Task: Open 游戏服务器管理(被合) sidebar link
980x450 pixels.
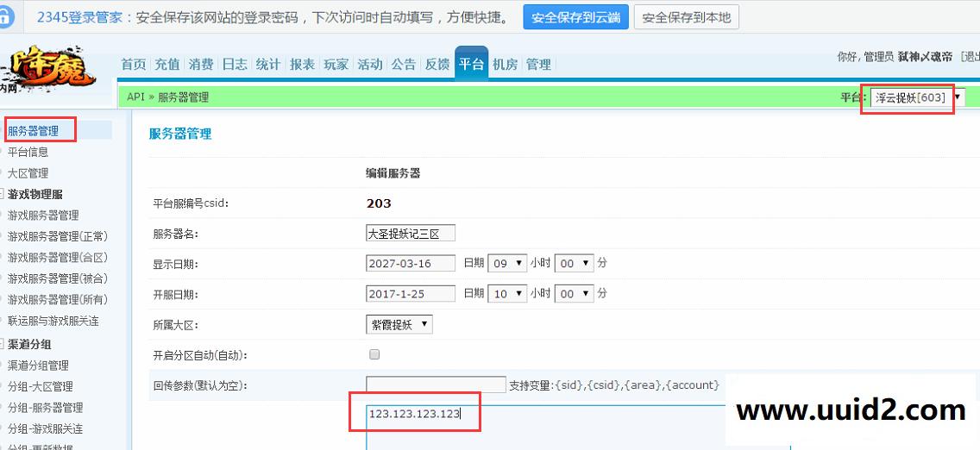Action: click(x=58, y=278)
